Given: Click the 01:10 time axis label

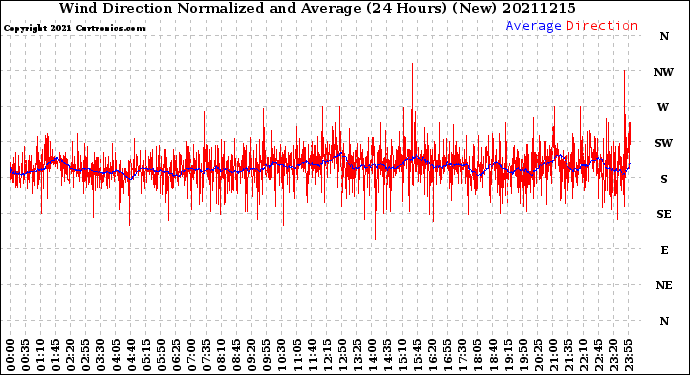Looking at the screenshot, I should [x=40, y=355].
